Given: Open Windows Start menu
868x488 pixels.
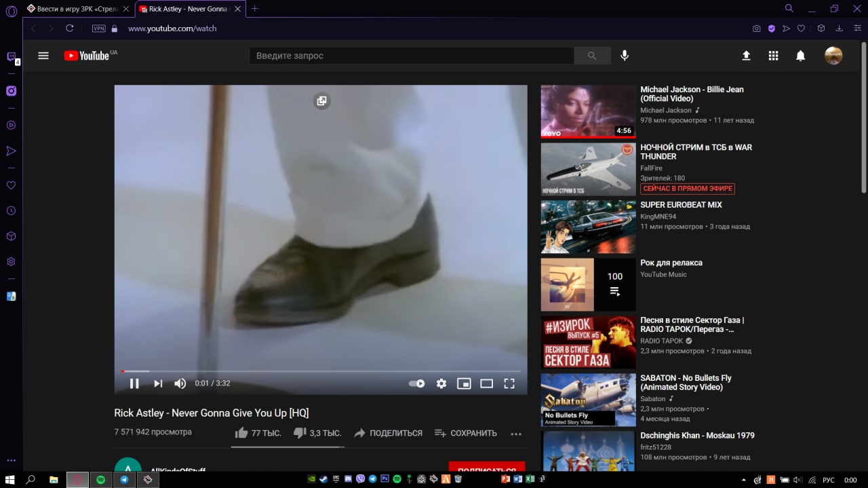Looking at the screenshot, I should click(x=11, y=479).
